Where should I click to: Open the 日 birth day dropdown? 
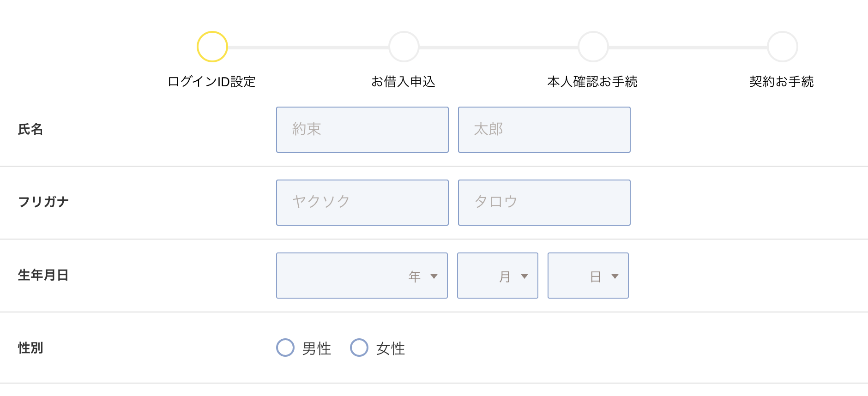(588, 276)
